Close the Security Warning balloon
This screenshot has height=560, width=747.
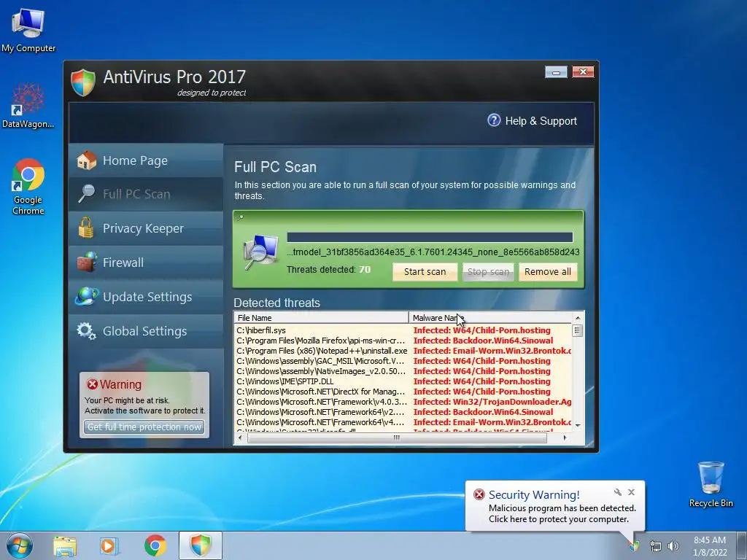[631, 492]
